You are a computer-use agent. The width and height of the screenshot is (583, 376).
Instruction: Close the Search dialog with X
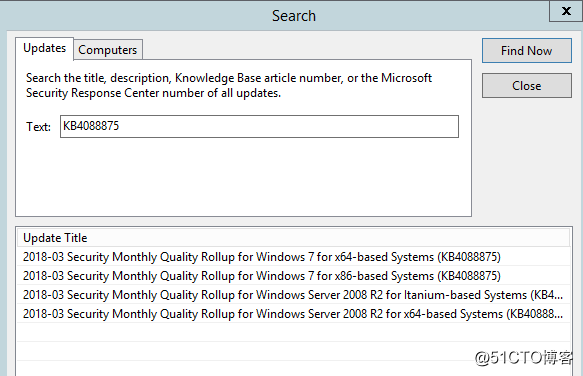(x=566, y=11)
